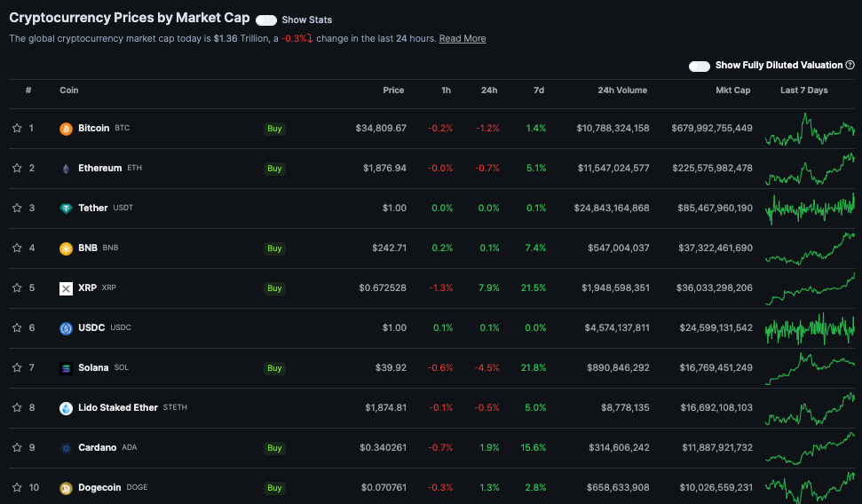The width and height of the screenshot is (862, 504).
Task: Click Ethereum market cap $225,575,982,478
Action: click(x=713, y=169)
